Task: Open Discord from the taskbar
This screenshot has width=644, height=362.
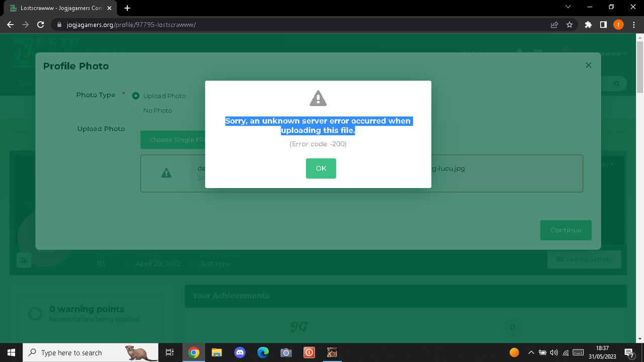Action: point(239,352)
